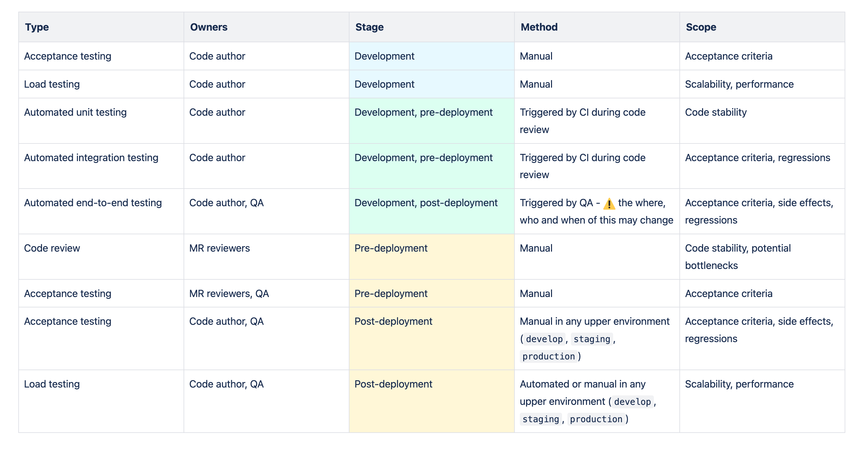868x449 pixels.
Task: Click Automated integration testing cell
Action: click(91, 158)
